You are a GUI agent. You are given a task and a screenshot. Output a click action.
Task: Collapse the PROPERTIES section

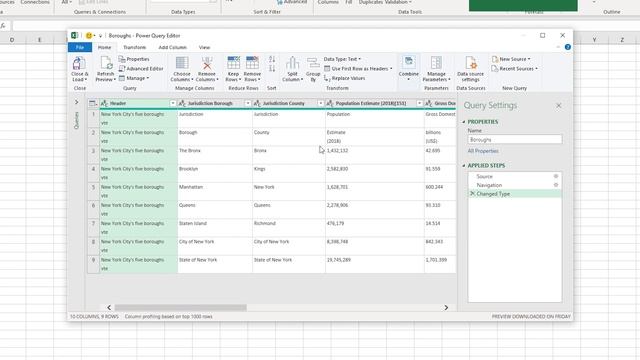(464, 122)
